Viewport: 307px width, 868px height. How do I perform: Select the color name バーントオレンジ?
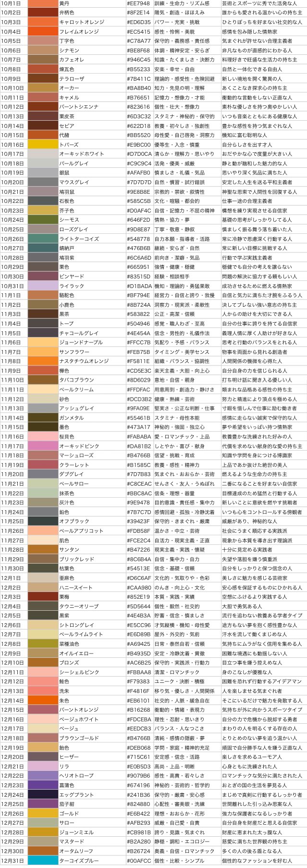point(79,710)
